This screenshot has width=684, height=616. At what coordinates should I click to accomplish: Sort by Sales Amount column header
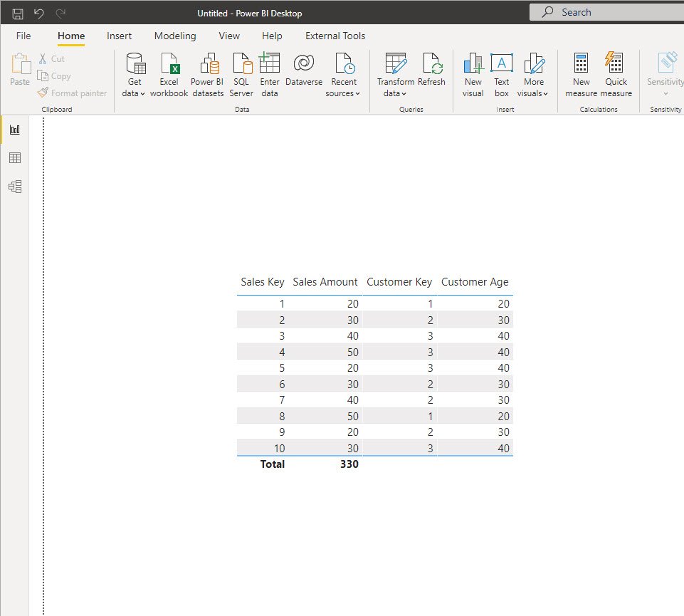click(x=325, y=282)
